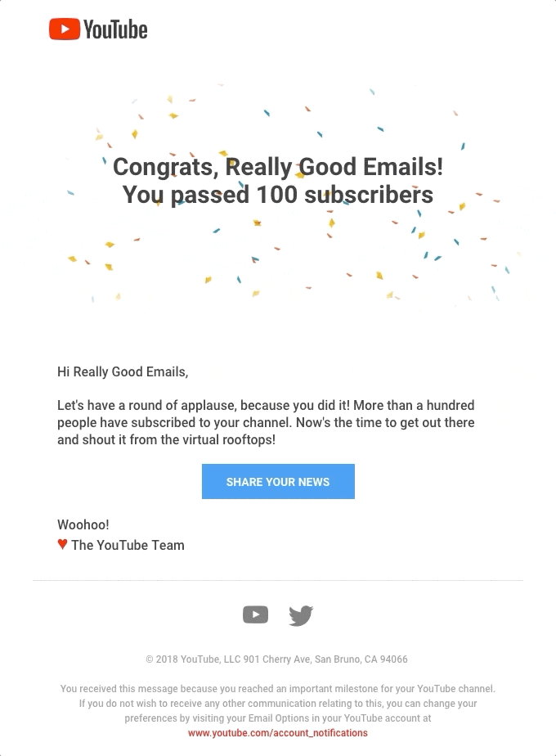Click the "Woohoo!" sign-off text

click(83, 524)
